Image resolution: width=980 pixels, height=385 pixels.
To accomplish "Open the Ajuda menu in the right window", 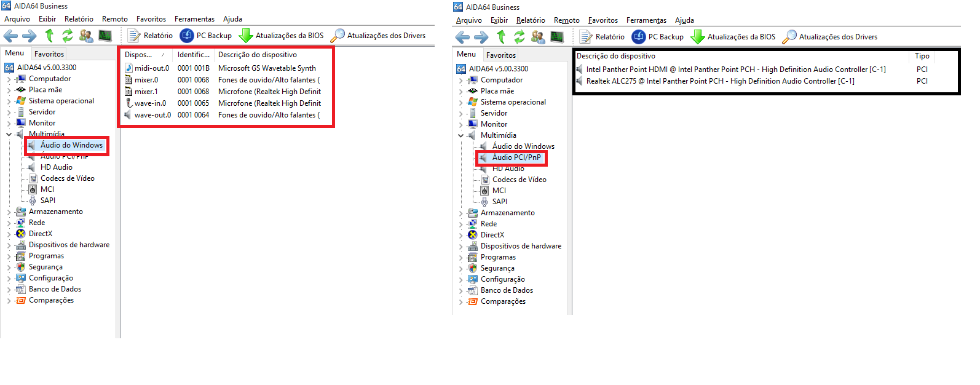I will [x=684, y=20].
